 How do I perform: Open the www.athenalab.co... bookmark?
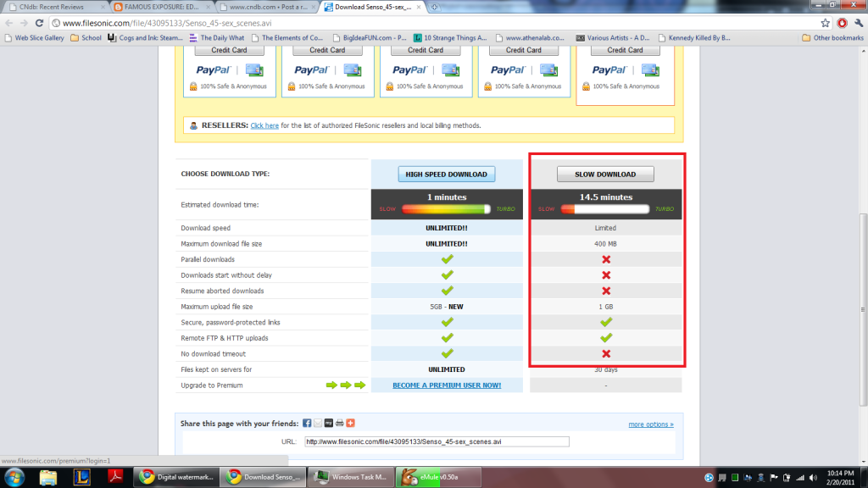[x=530, y=38]
